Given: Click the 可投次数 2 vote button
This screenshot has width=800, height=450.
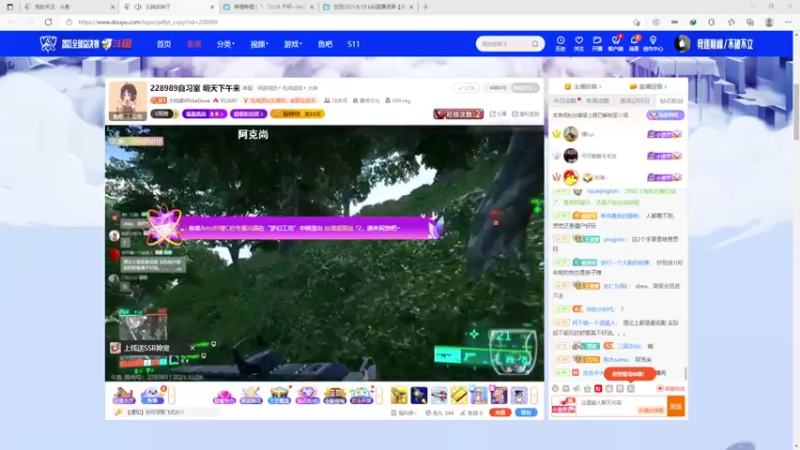Looking at the screenshot, I should click(458, 114).
